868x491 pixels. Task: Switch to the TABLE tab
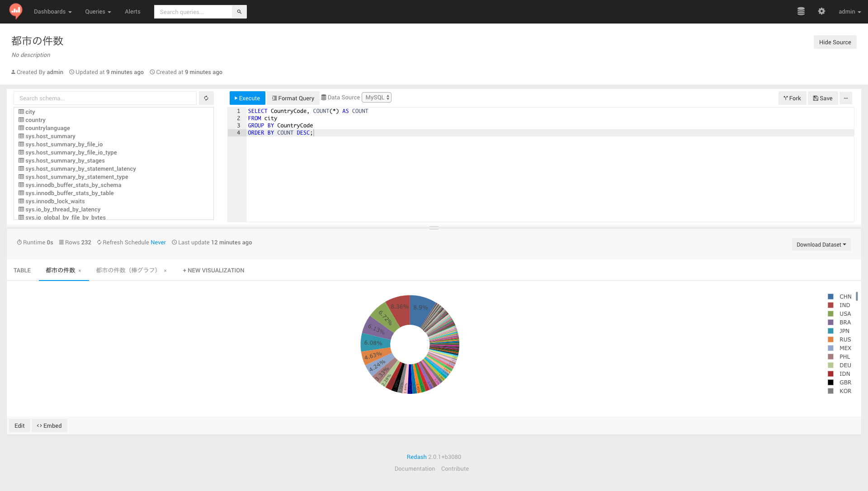point(22,271)
